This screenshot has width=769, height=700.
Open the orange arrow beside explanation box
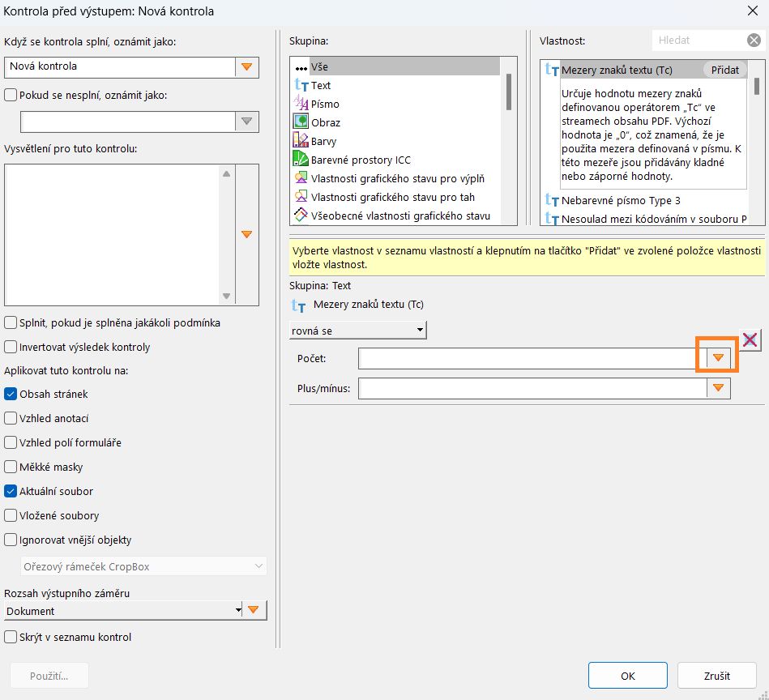point(246,234)
